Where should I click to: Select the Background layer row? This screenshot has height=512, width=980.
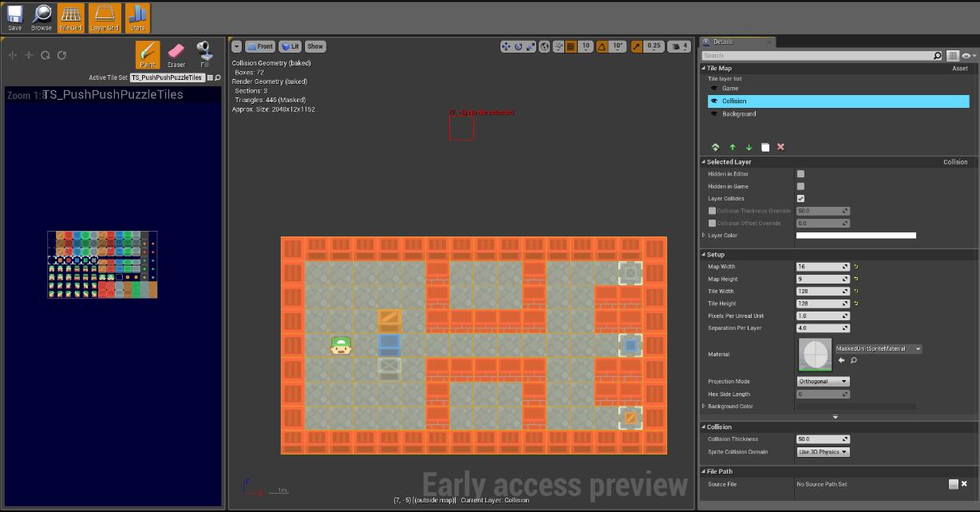coord(838,114)
